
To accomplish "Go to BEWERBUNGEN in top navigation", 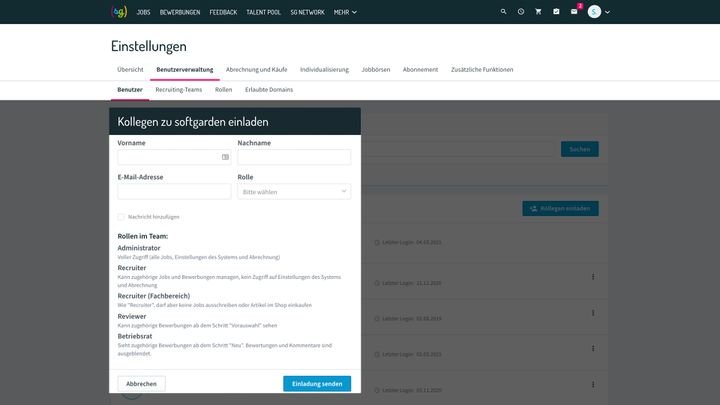I will pos(180,12).
